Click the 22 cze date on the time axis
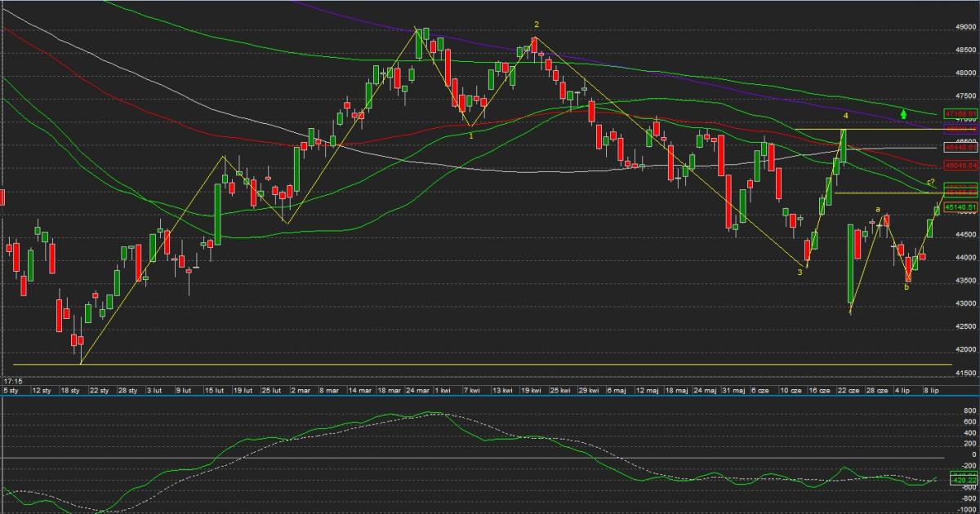Viewport: 980px width, 514px height. click(x=847, y=391)
